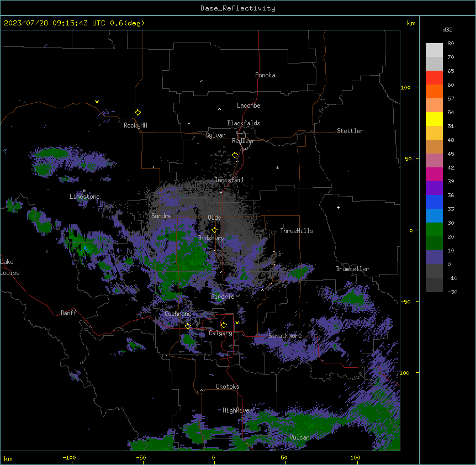Click the Didsbury label
476x465 pixels.
[x=211, y=238]
